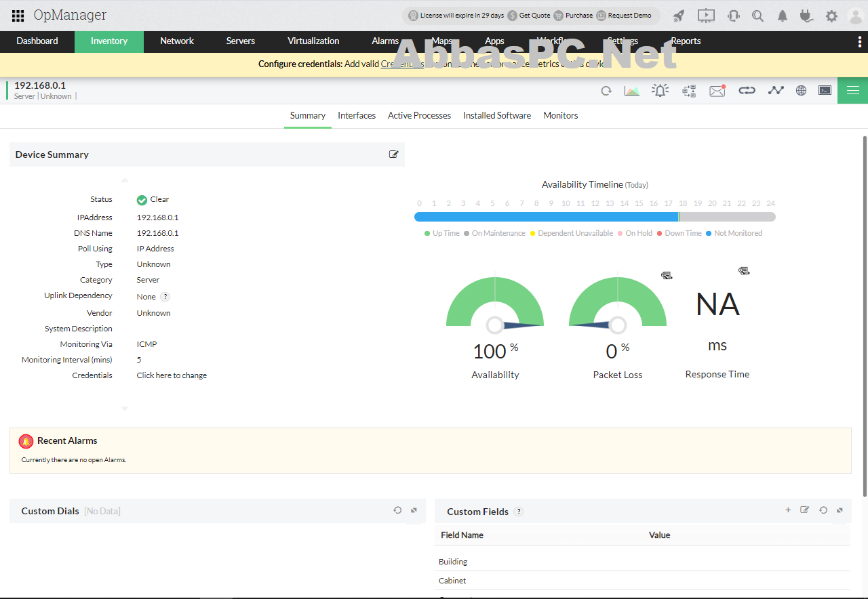Screen dimensions: 868x599
Task: Open the device terminal console icon
Action: tap(825, 90)
